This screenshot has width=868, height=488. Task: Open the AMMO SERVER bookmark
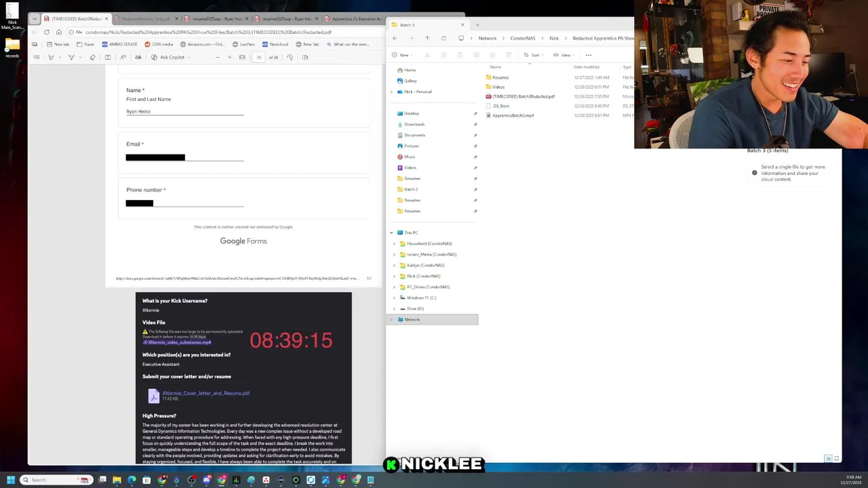tap(119, 44)
